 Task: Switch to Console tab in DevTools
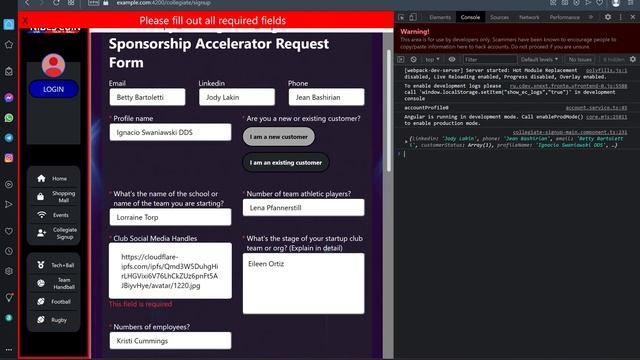pos(470,17)
